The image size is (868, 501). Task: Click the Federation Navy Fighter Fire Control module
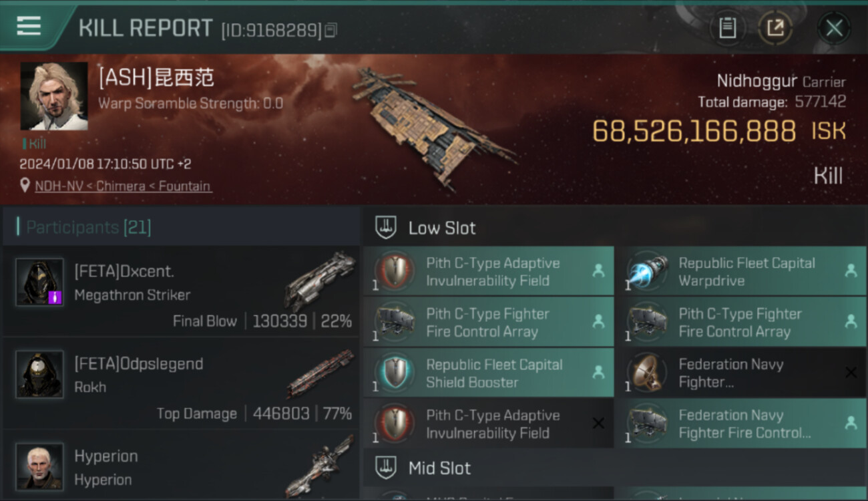pyautogui.click(x=741, y=424)
